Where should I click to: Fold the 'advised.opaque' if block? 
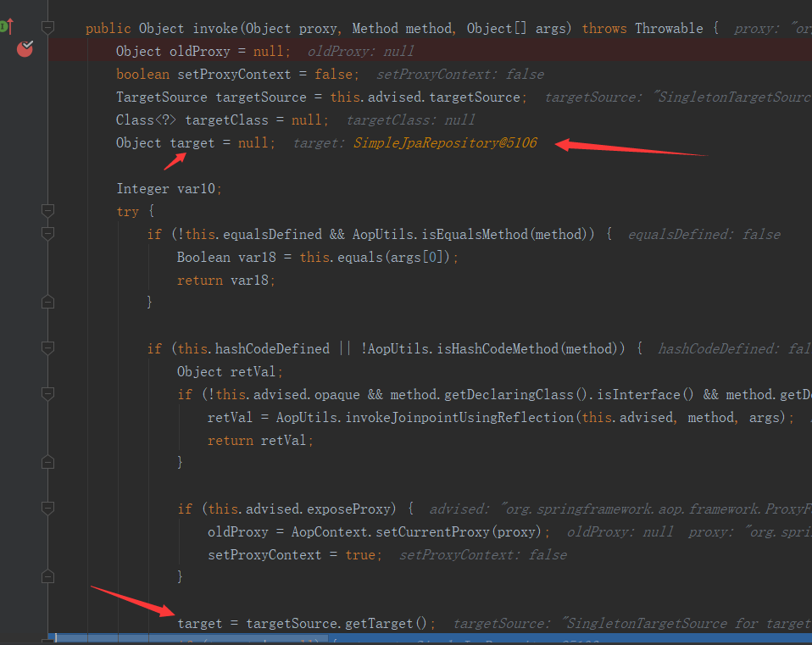coord(47,394)
